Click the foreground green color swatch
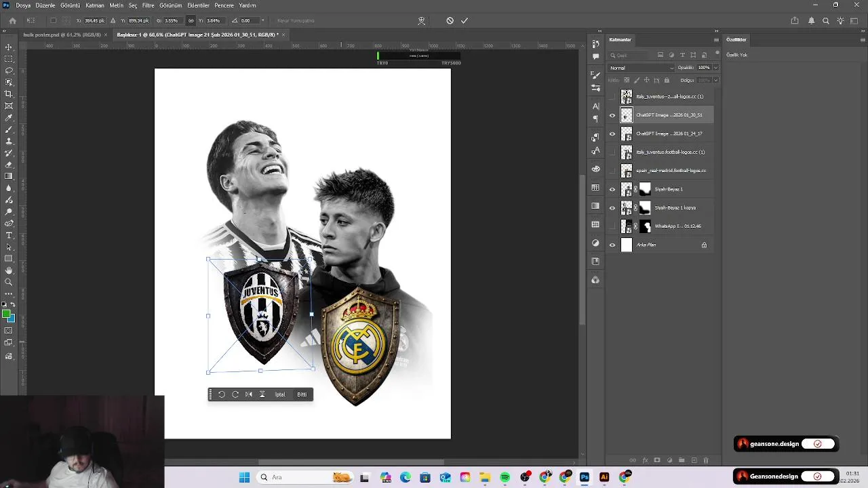 point(6,314)
